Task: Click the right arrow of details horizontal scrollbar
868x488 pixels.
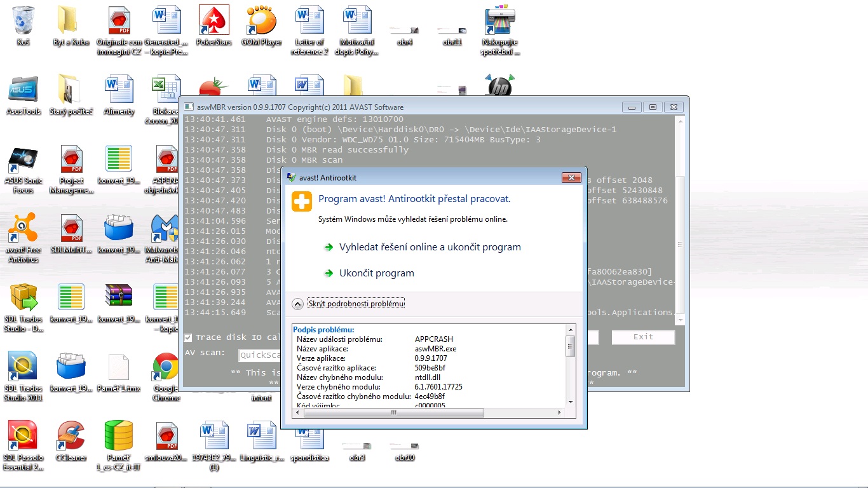Action: point(559,412)
